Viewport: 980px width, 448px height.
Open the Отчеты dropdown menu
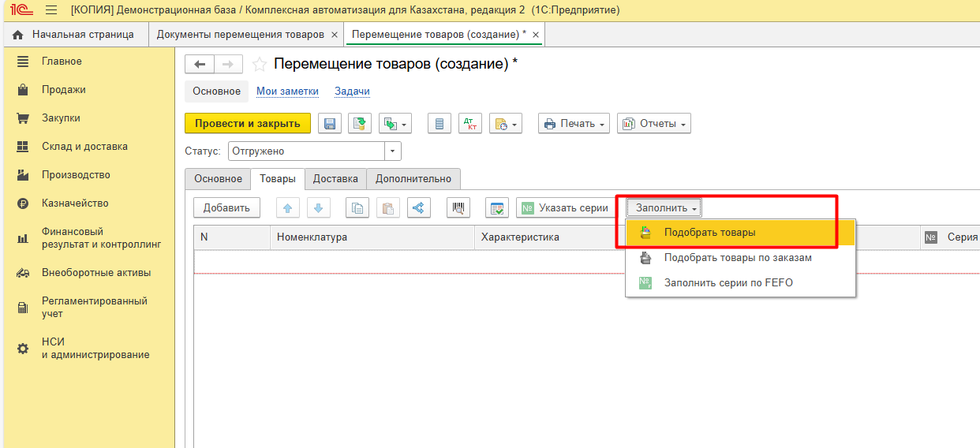click(x=653, y=124)
